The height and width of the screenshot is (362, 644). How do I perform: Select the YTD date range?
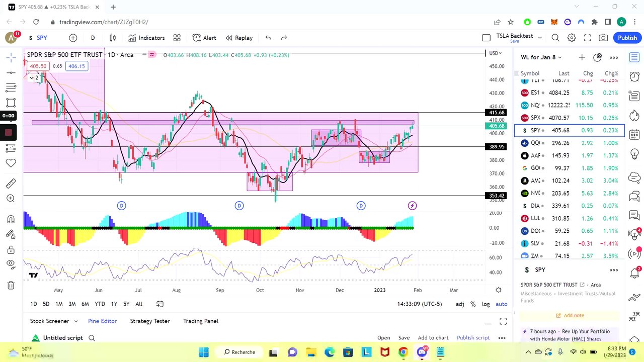pos(100,304)
